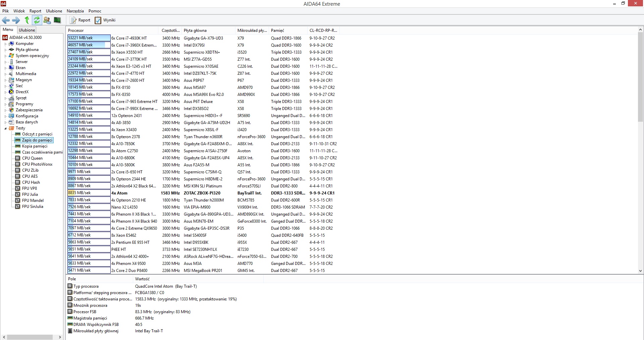Open the Odczyt z pamięci benchmark

tap(37, 134)
